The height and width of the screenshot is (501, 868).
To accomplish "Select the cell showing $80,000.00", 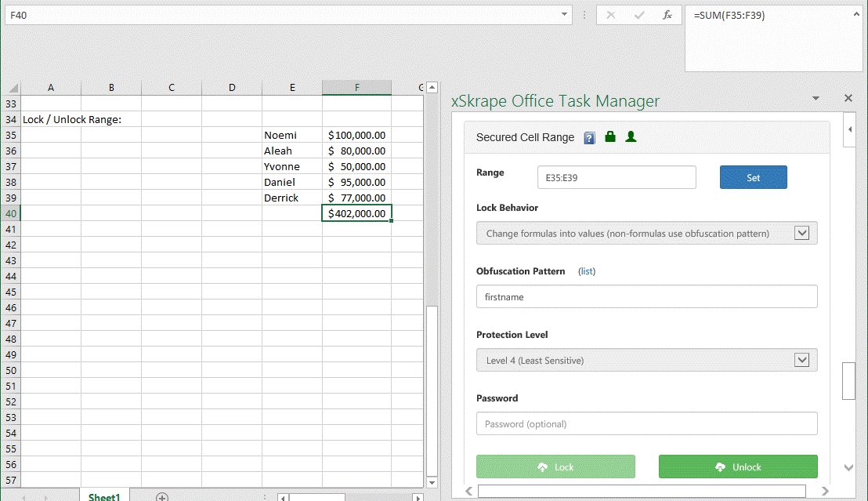I will point(356,151).
